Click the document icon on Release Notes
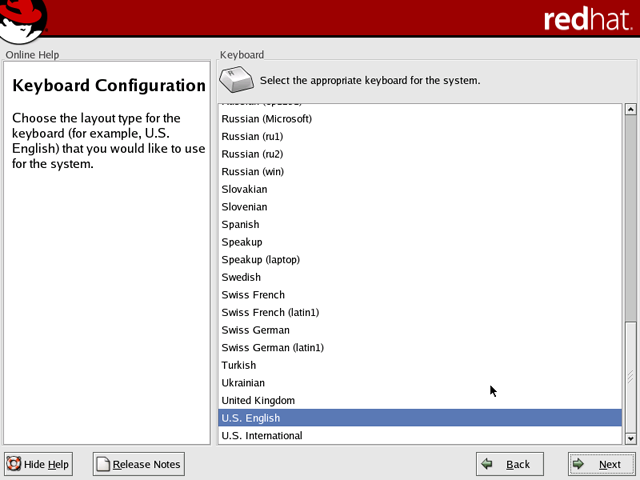The width and height of the screenshot is (640, 480). 103,464
